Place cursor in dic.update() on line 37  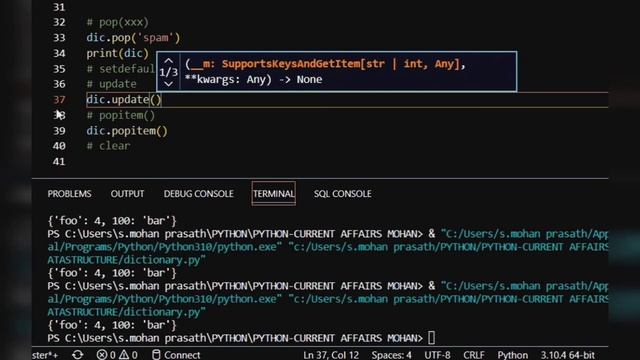click(x=124, y=100)
